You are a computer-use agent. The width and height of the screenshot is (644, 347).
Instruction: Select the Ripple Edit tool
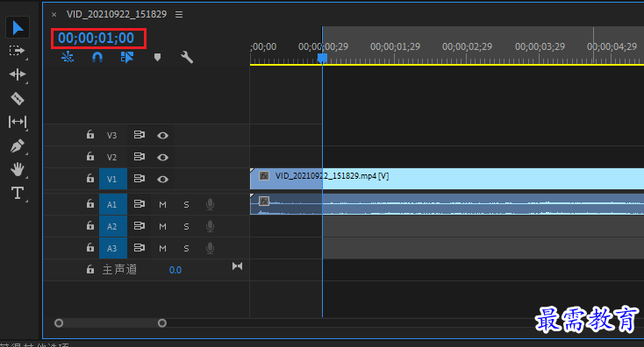[x=18, y=74]
